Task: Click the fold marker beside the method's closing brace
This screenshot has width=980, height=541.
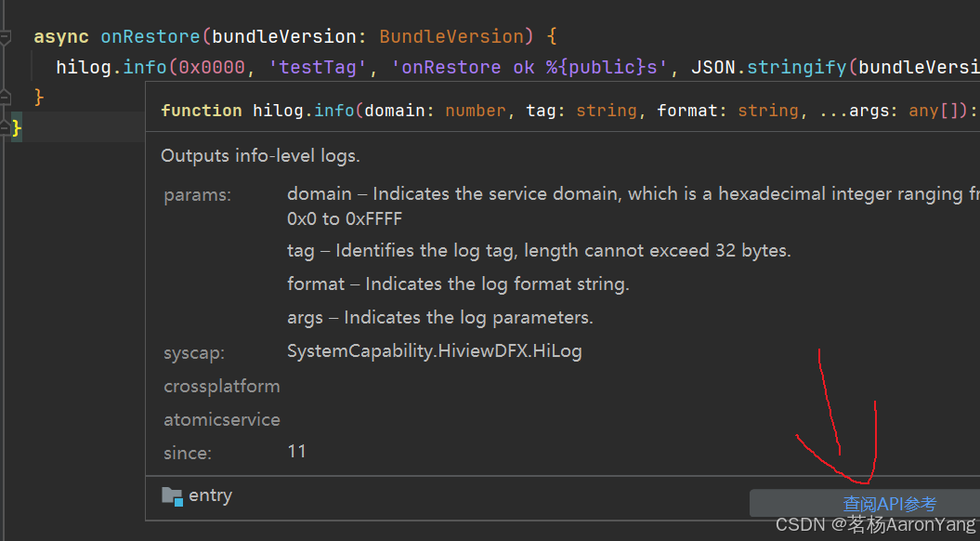Action: point(5,97)
